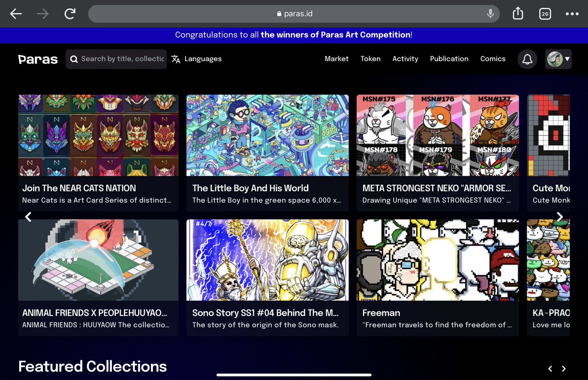
Task: Open the browser three-dot menu
Action: [x=572, y=14]
